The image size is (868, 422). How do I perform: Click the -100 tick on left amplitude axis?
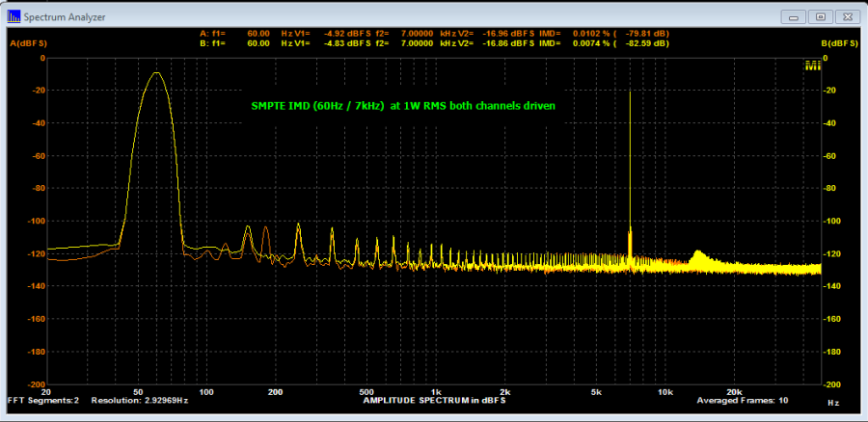[36, 221]
